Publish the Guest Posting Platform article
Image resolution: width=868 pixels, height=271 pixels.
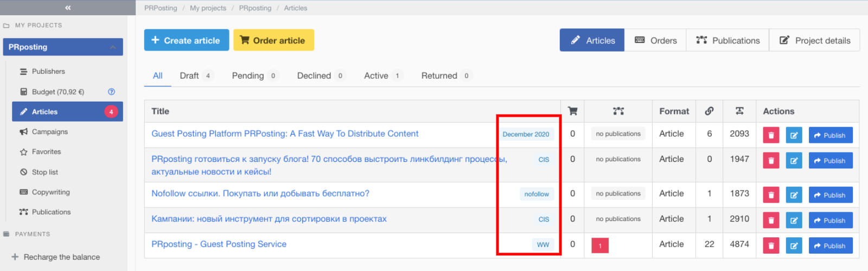click(x=831, y=135)
